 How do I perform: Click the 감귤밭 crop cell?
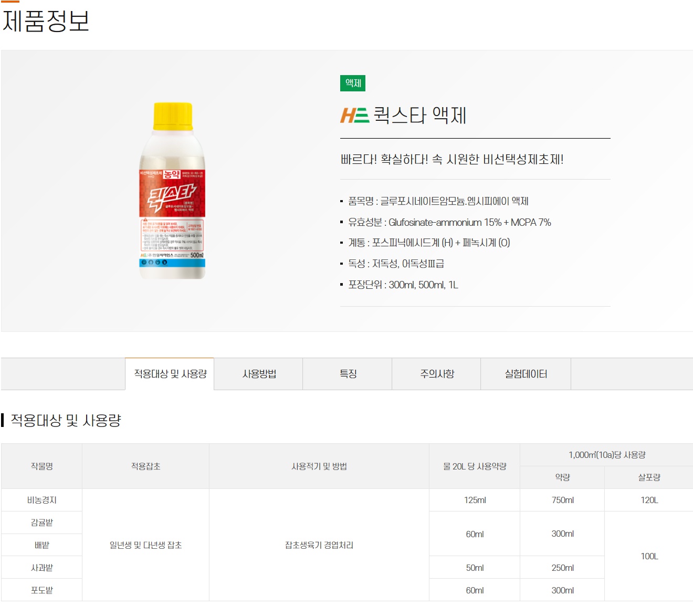click(x=41, y=523)
